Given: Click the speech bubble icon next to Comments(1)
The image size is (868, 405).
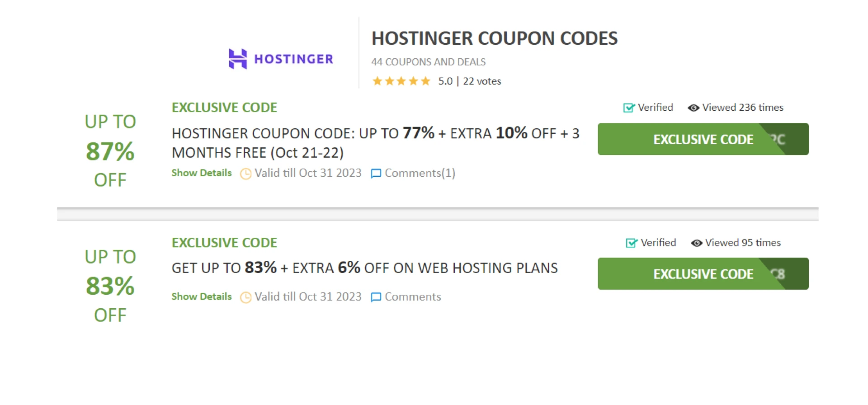Looking at the screenshot, I should coord(376,174).
